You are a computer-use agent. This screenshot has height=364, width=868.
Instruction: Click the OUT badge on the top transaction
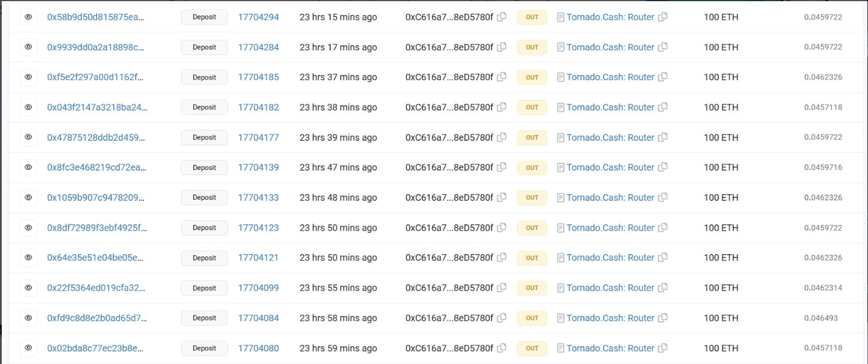tap(531, 17)
